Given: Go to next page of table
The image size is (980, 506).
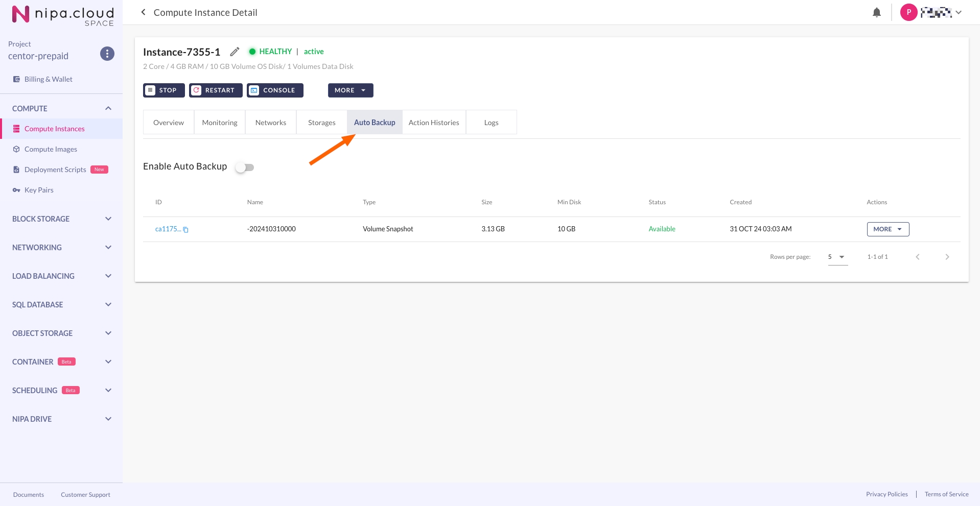Looking at the screenshot, I should [x=947, y=257].
